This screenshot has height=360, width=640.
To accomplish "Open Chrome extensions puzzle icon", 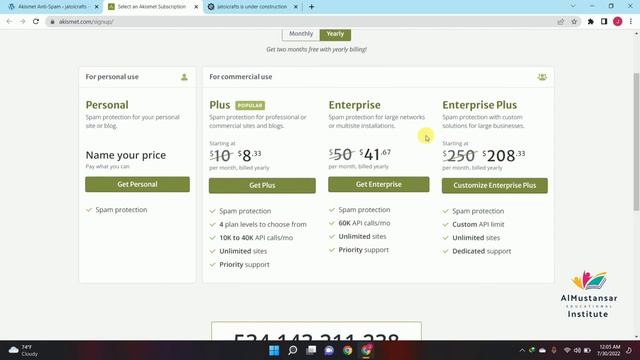I will coord(591,22).
